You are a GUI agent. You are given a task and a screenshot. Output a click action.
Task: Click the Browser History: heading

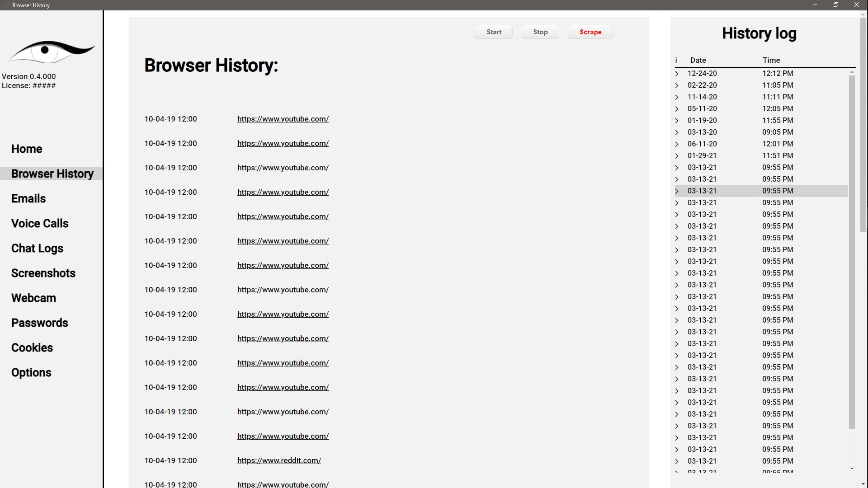[x=211, y=66]
